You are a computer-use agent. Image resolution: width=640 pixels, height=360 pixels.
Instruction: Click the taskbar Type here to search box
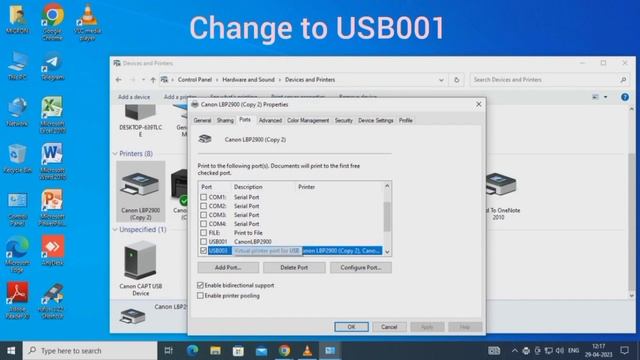pos(90,351)
